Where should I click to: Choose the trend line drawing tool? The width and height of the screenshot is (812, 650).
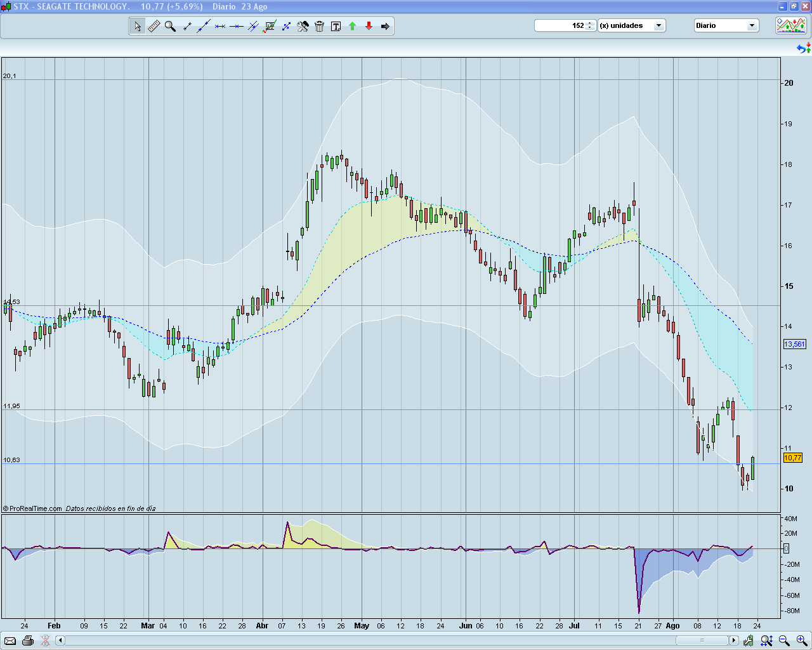203,26
